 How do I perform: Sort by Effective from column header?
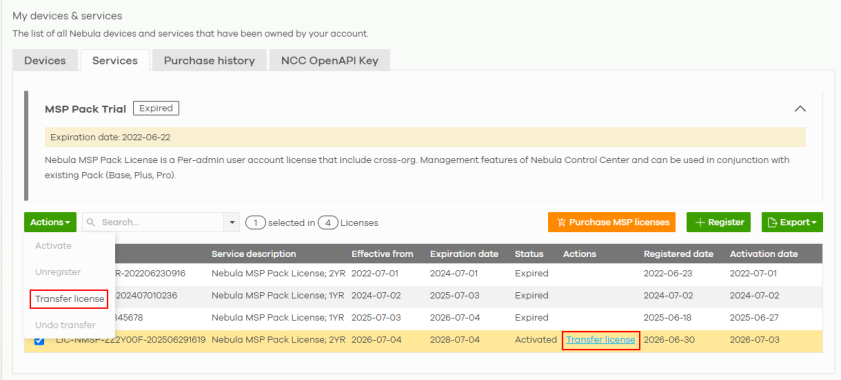[382, 254]
